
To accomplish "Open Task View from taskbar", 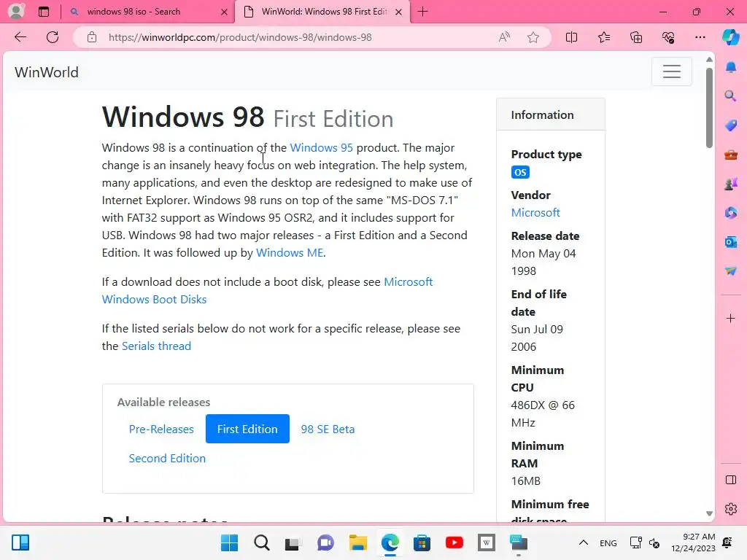I will [x=293, y=542].
